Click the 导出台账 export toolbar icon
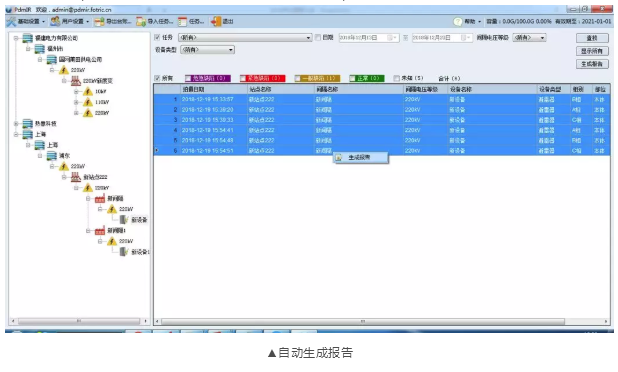The image size is (618, 372). coord(100,22)
